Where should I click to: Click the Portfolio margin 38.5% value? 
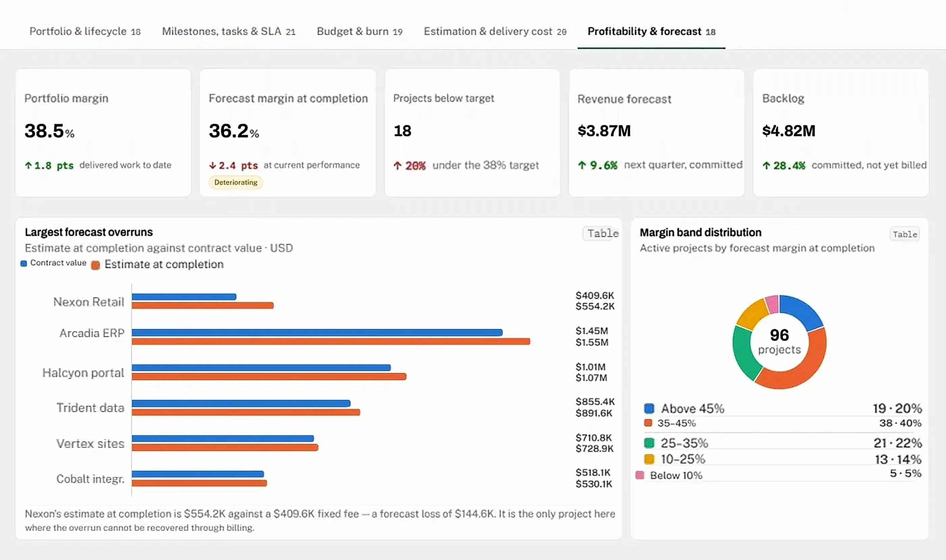point(49,131)
